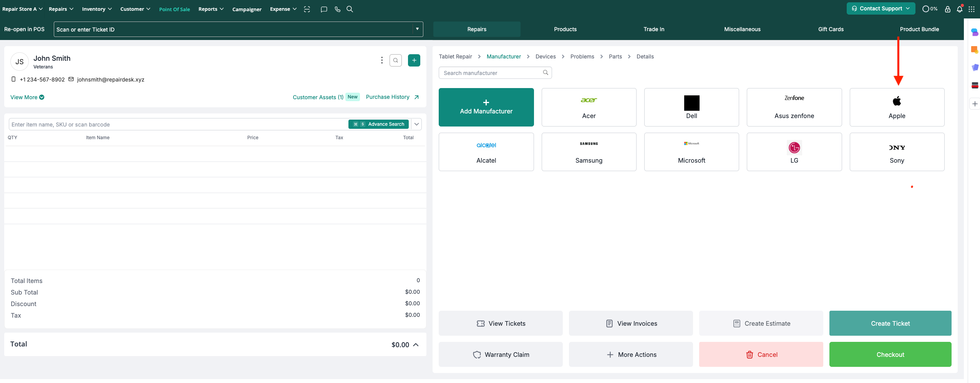The width and height of the screenshot is (980, 383).
Task: Click the barcode scan icon in top navigation
Action: tap(307, 9)
